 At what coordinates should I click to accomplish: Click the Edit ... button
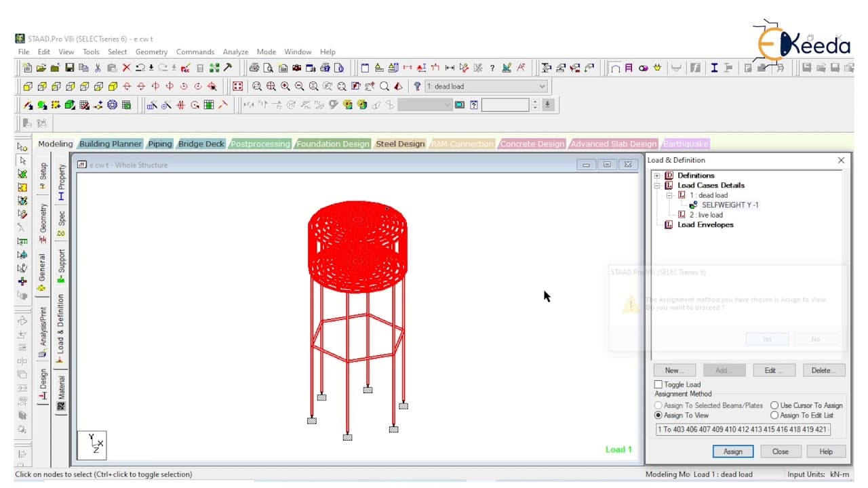(774, 370)
